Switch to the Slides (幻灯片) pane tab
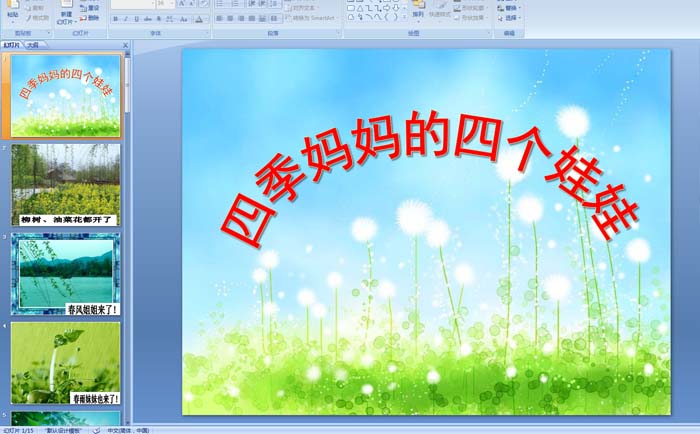Screen dimensions: 700x434 coord(11,45)
